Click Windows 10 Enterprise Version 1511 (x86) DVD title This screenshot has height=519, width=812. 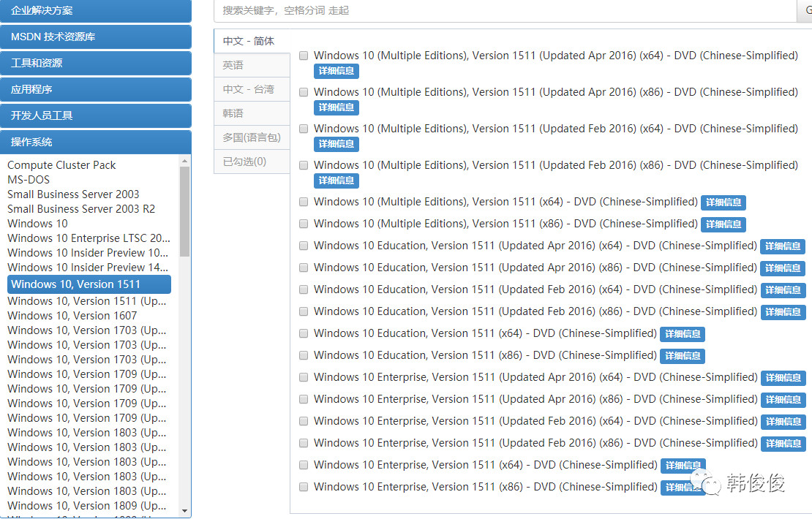(x=485, y=487)
